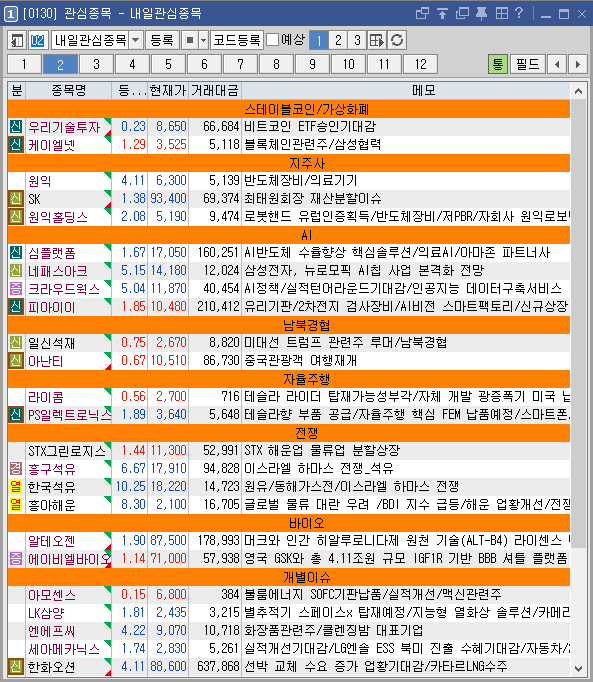
Task: Click the 증 badge next to 에이비엘바이오
Action: 16,558
